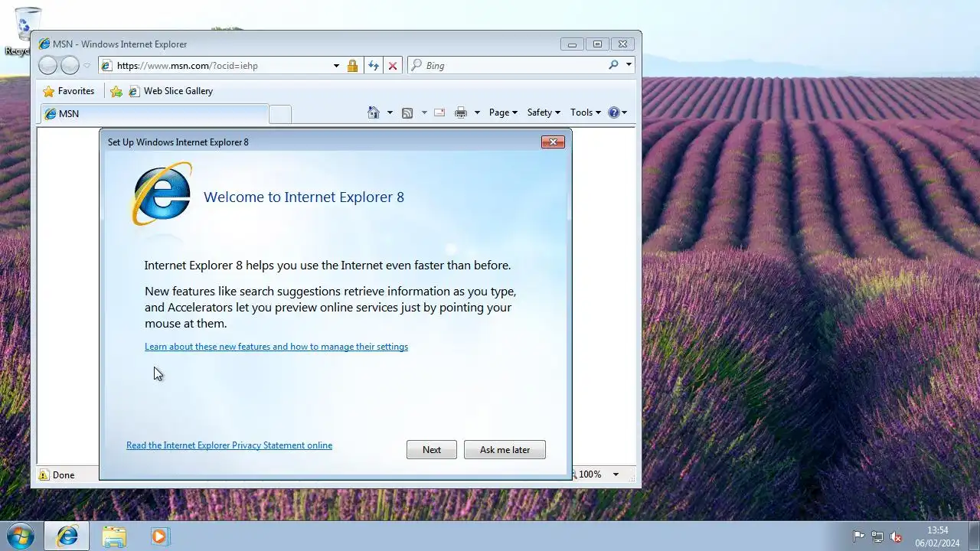980x551 pixels.
Task: Click the network tray icon
Action: (877, 537)
